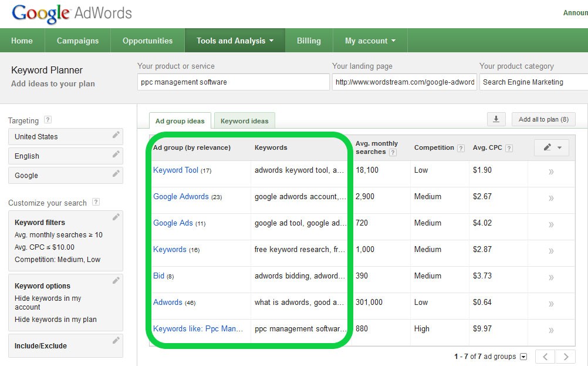The width and height of the screenshot is (588, 366).
Task: Select the $9.97 Avg. CPC cell
Action: tap(482, 328)
